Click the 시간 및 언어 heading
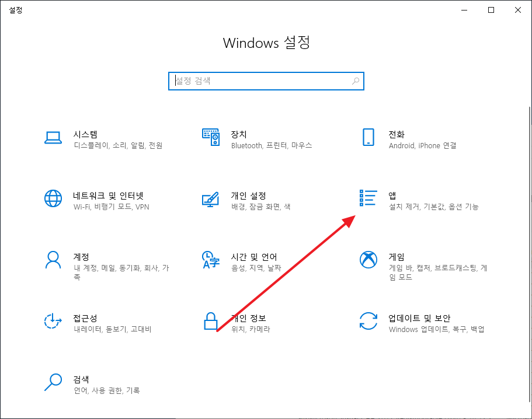Screen dimensions: 532x419 click(x=254, y=257)
